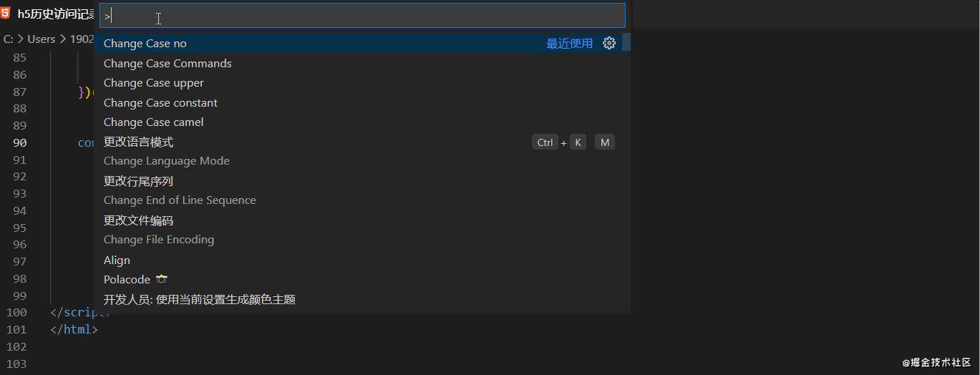Viewport: 980px width, 375px height.
Task: Click line number 103 in the gutter
Action: 17,364
